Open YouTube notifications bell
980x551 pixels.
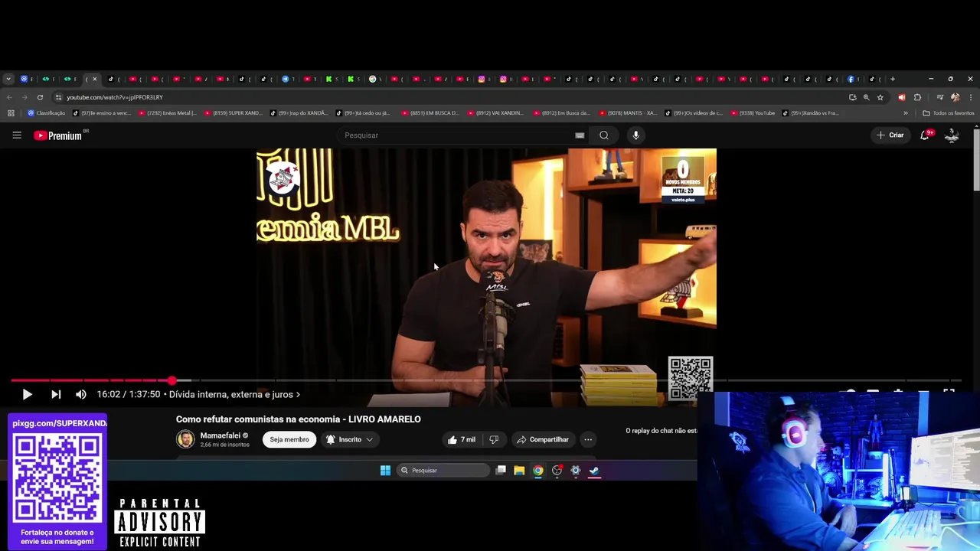(925, 135)
